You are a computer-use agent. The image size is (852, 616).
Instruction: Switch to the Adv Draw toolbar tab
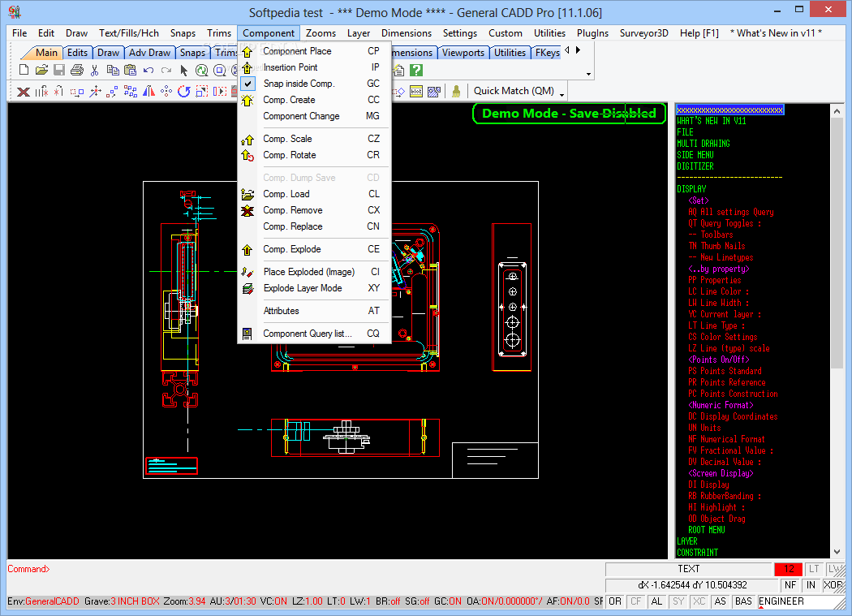point(149,53)
